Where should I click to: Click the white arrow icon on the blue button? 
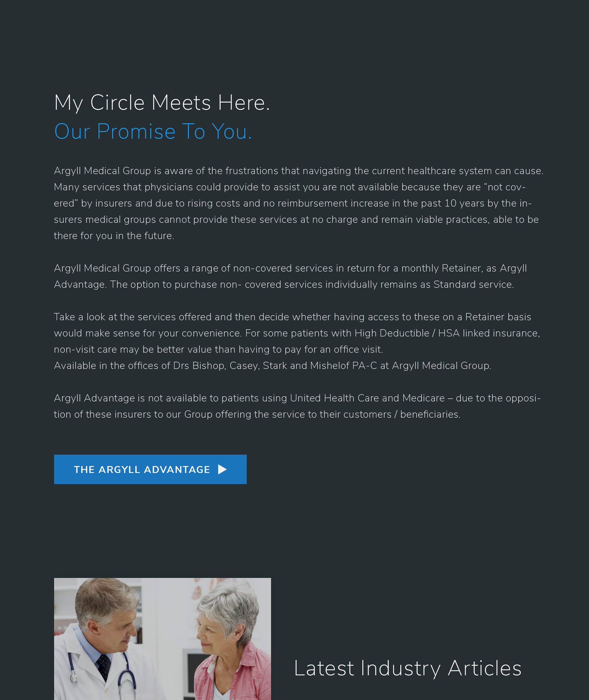222,469
